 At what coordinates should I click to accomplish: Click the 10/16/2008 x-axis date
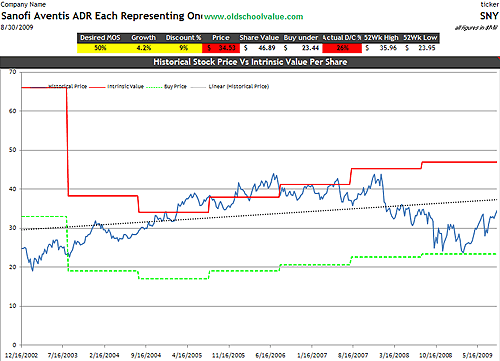point(436,355)
